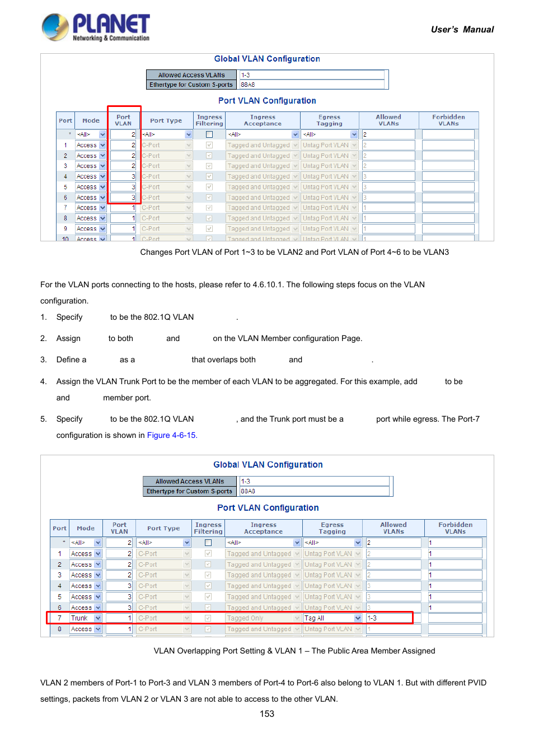The height and width of the screenshot is (756, 534).
Task: Click Allowed VLANs 1-3 field on Trunk row
Action: [x=394, y=618]
